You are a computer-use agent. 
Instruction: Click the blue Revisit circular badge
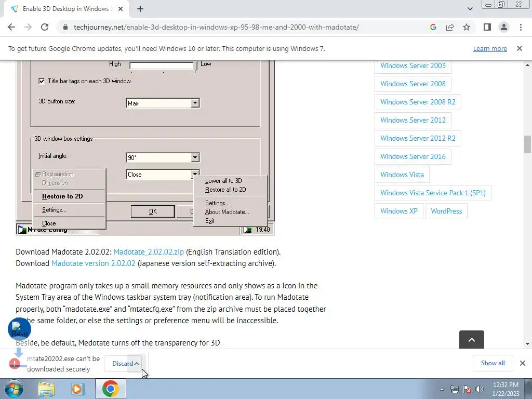click(x=19, y=329)
